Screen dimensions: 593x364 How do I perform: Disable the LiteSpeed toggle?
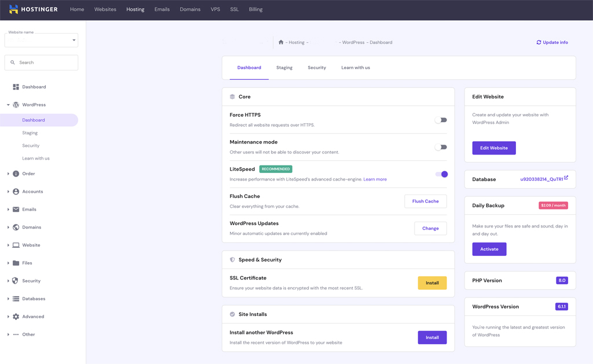441,174
